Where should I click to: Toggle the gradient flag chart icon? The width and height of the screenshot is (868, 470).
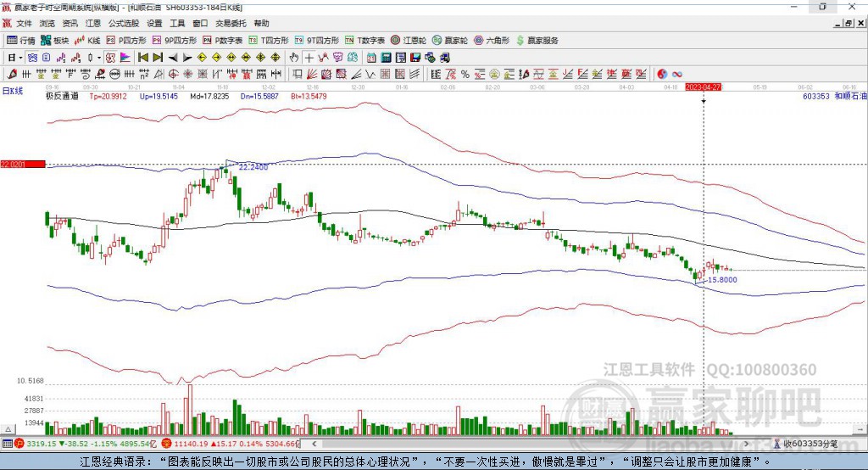[125, 58]
